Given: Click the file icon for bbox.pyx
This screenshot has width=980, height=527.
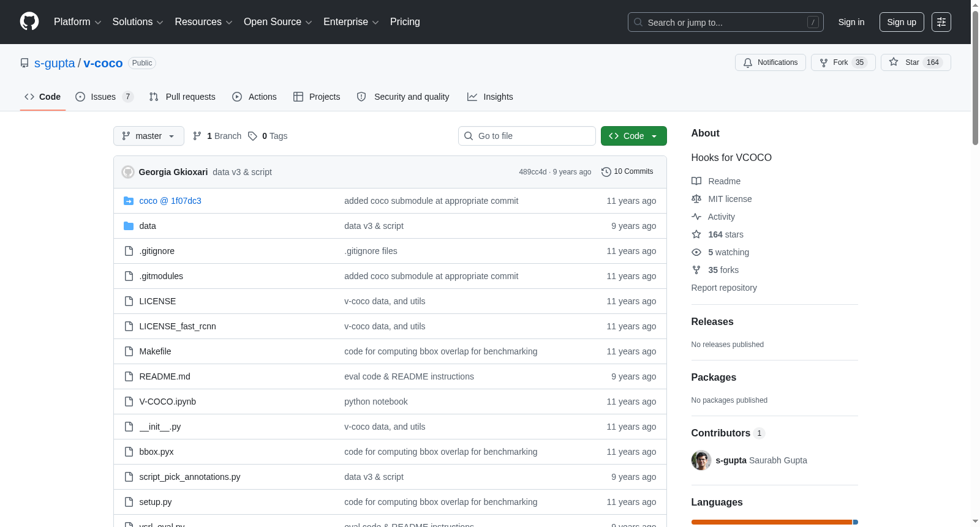Looking at the screenshot, I should 129,452.
